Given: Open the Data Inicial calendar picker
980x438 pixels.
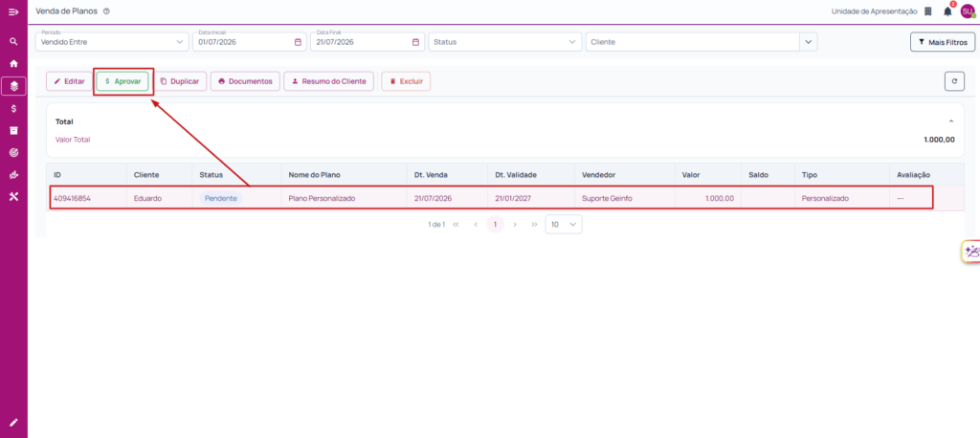Looking at the screenshot, I should 298,42.
